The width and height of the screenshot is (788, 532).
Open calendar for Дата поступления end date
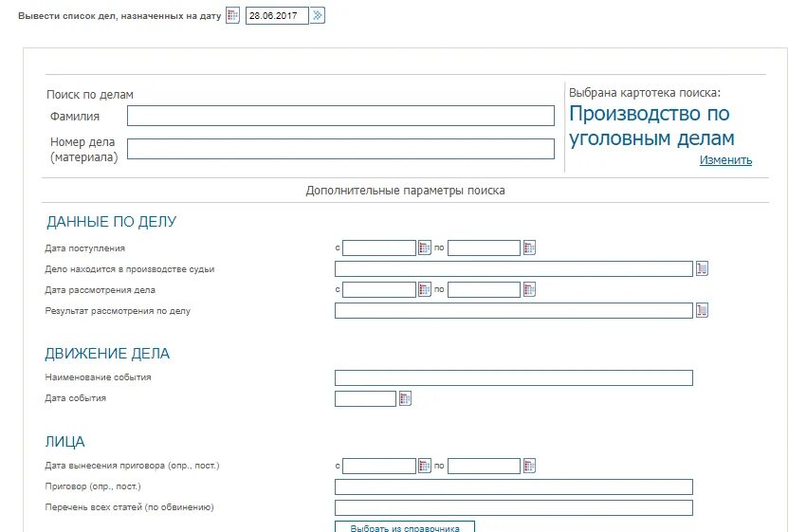[529, 248]
